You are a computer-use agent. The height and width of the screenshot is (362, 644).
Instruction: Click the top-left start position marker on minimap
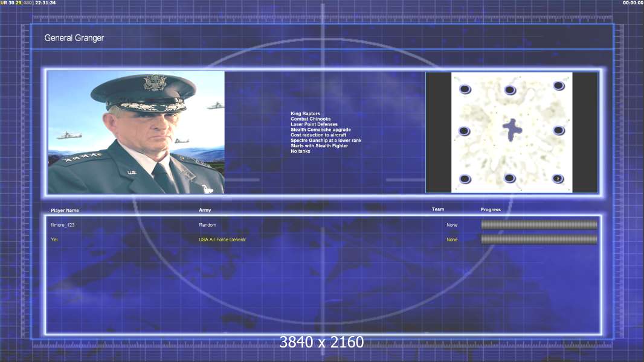tap(465, 89)
